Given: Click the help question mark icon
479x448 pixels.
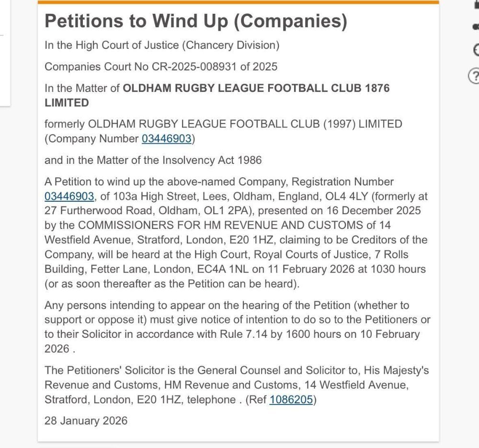Looking at the screenshot, I should pos(474,76).
